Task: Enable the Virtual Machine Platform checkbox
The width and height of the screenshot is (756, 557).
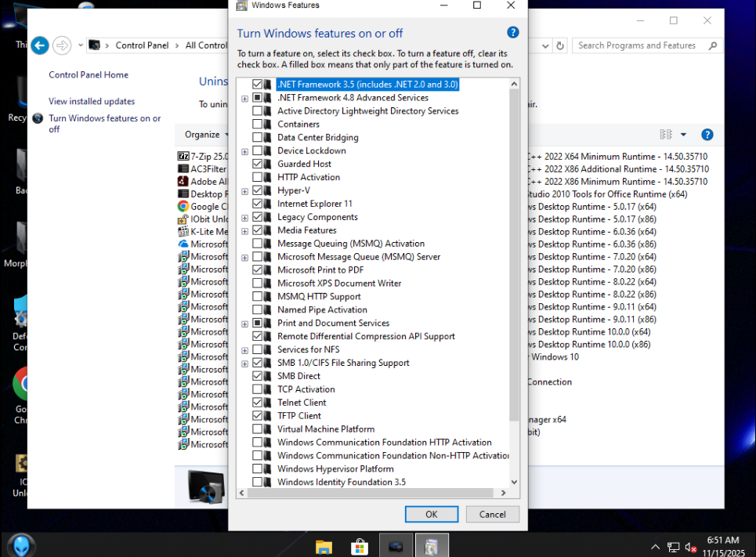Action: 258,429
